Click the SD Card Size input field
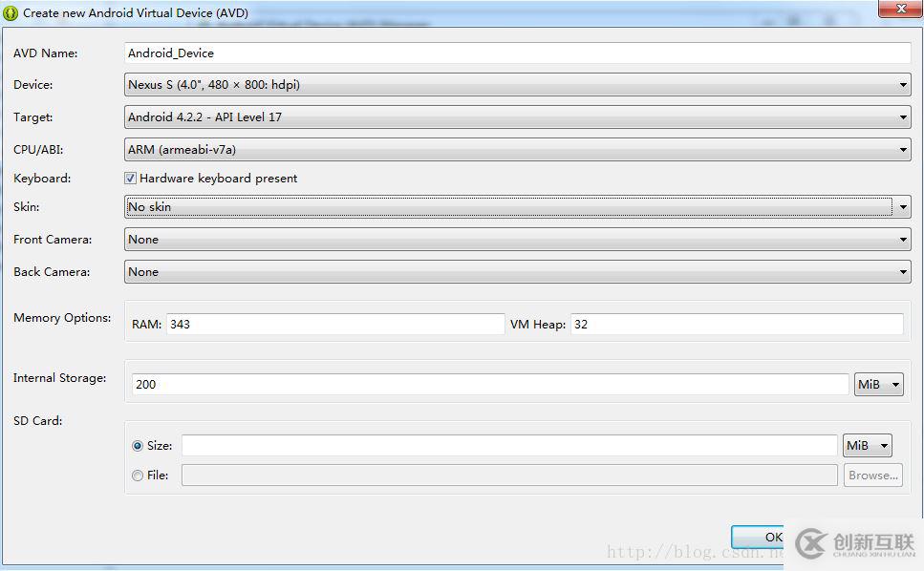This screenshot has height=571, width=924. [509, 446]
